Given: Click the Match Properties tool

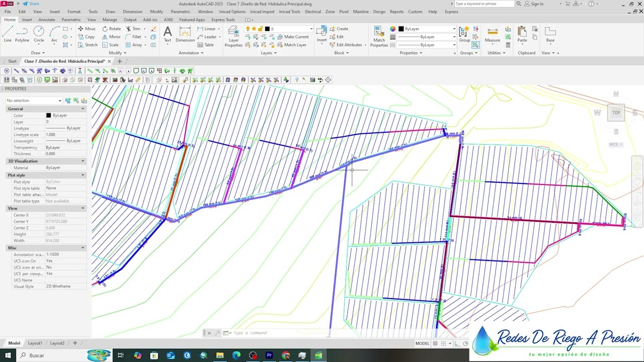Looking at the screenshot, I should pos(379,36).
